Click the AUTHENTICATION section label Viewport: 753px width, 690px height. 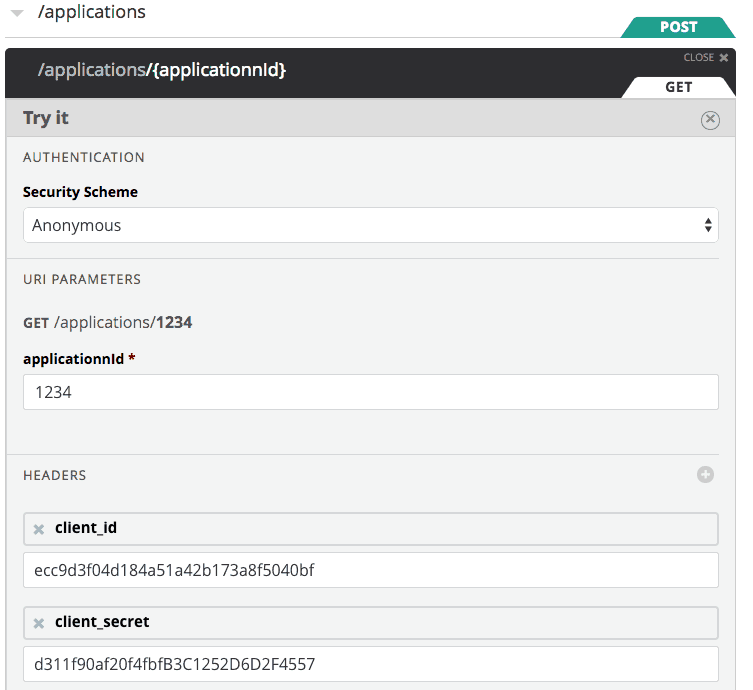coord(84,157)
